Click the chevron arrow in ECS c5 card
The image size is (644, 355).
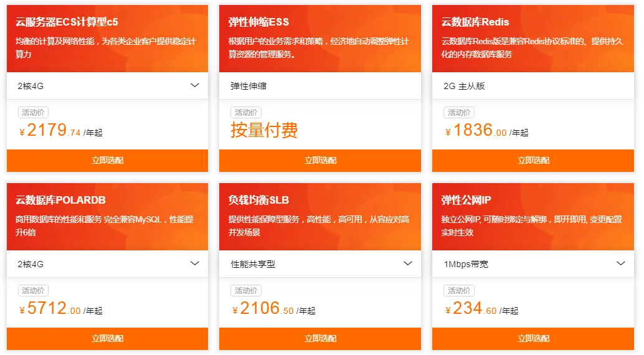(x=195, y=85)
